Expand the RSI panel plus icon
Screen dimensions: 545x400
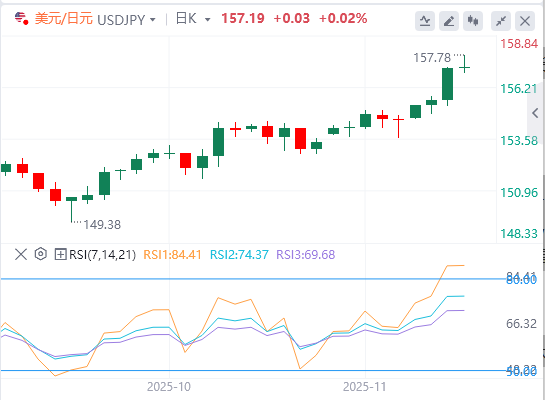(60, 254)
